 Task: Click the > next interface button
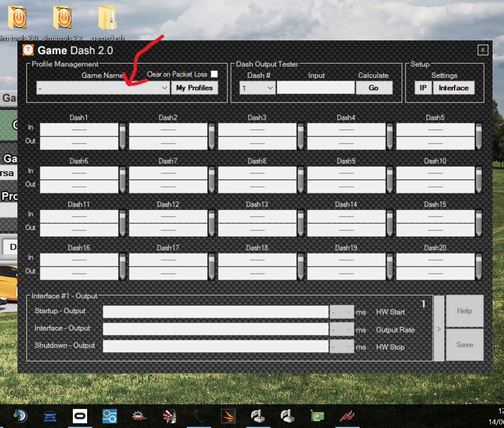(439, 329)
